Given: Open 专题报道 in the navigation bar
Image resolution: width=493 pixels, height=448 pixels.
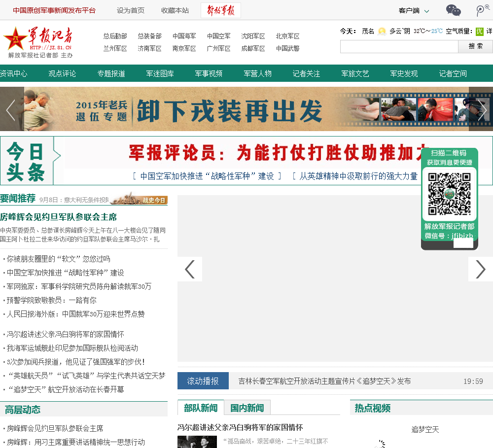Looking at the screenshot, I should pos(111,73).
